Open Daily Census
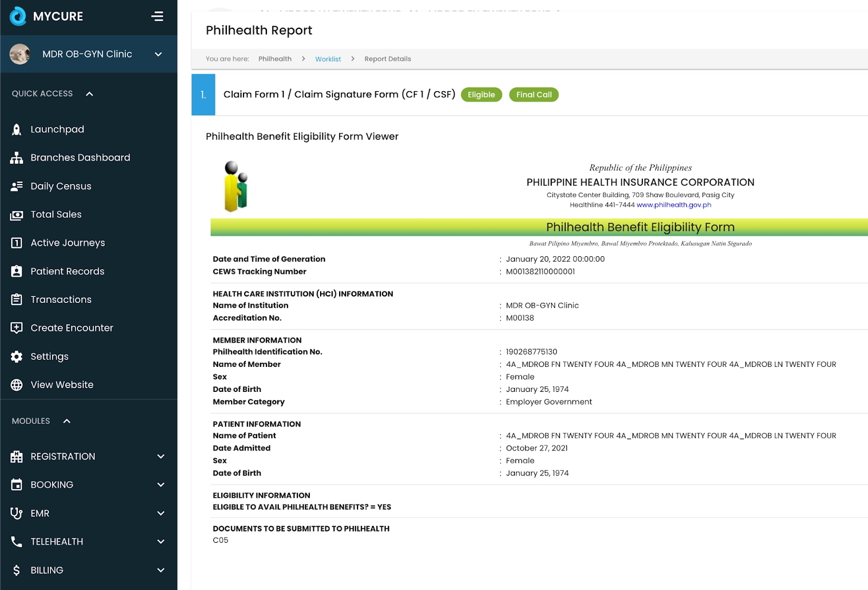The width and height of the screenshot is (868, 590). tap(61, 186)
